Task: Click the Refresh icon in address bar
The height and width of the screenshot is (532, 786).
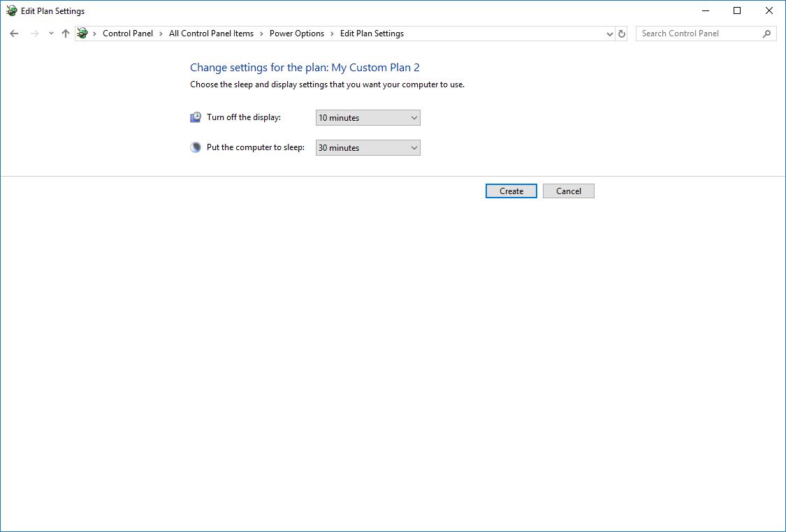Action: (622, 33)
